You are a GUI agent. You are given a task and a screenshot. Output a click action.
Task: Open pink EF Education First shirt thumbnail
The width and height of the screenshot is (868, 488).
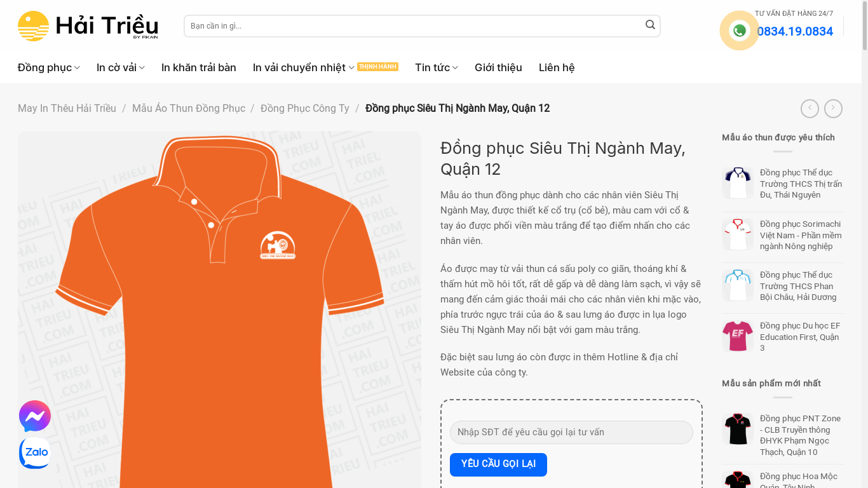[738, 336]
